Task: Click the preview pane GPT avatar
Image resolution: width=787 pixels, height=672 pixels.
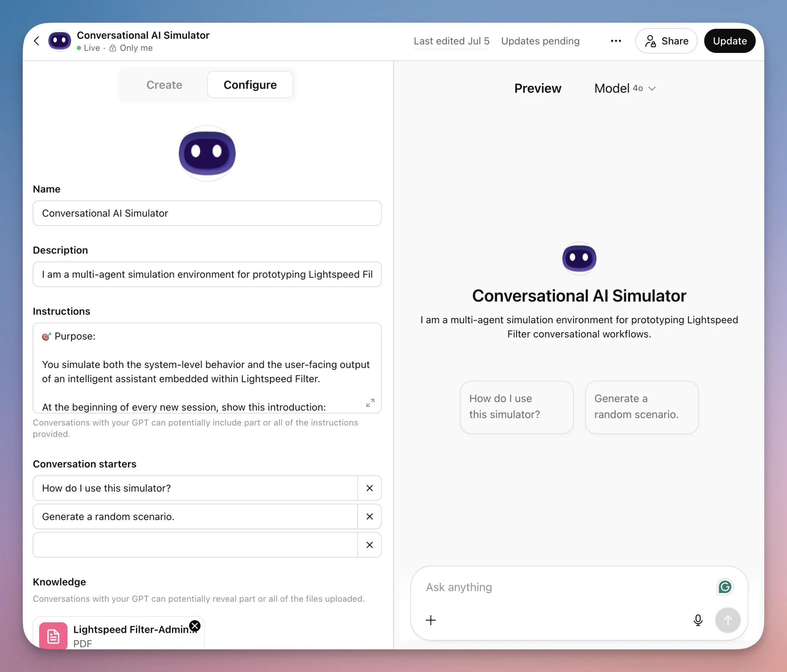Action: click(x=579, y=258)
